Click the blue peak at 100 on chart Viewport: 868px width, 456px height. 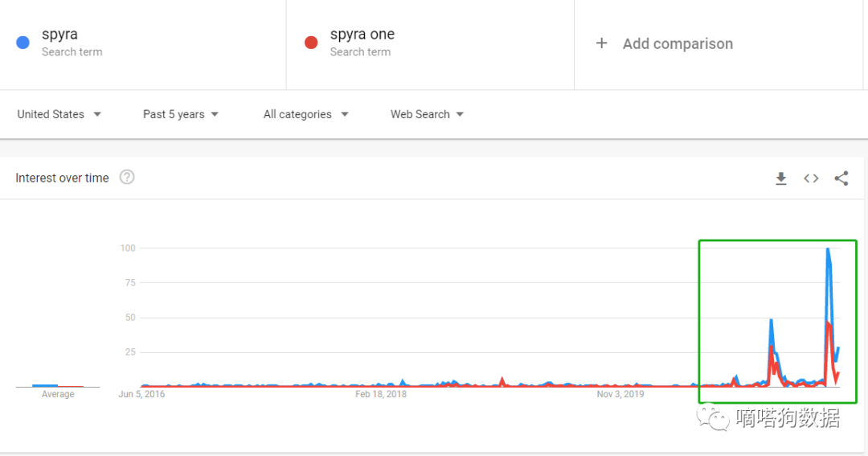click(x=828, y=249)
